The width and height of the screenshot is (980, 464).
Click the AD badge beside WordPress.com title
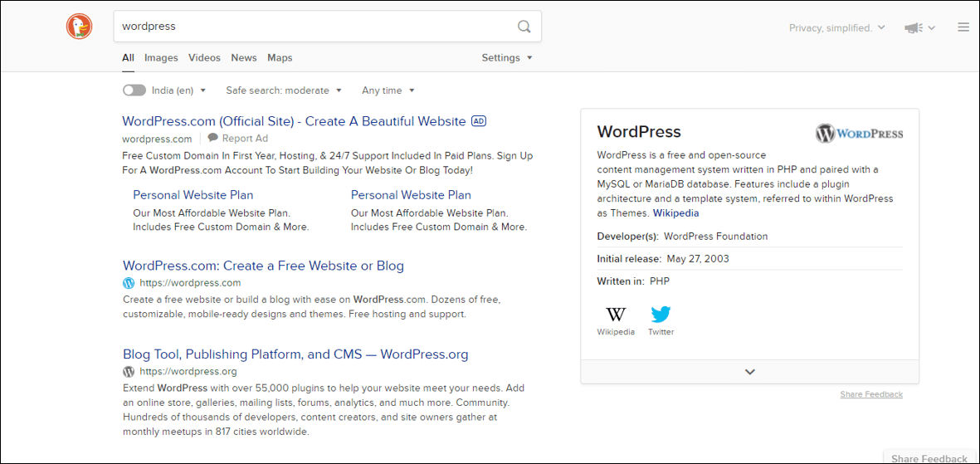tap(479, 120)
